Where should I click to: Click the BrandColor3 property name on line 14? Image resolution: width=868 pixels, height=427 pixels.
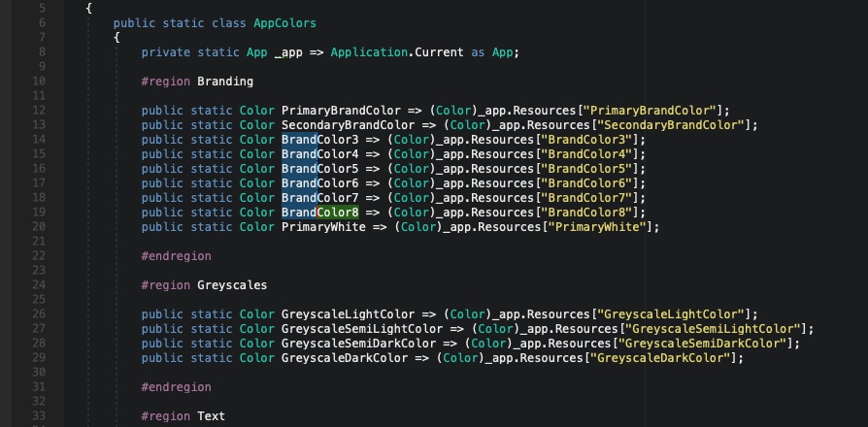pos(319,140)
